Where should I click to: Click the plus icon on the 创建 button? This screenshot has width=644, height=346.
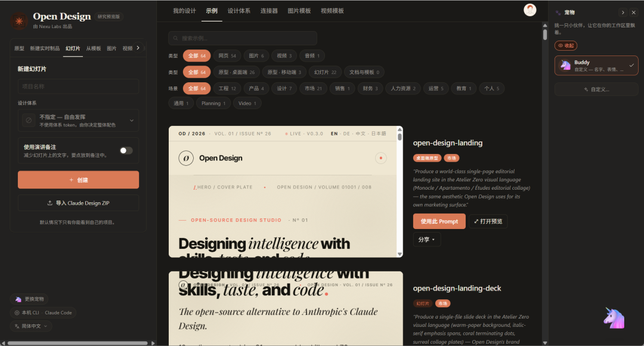click(71, 180)
